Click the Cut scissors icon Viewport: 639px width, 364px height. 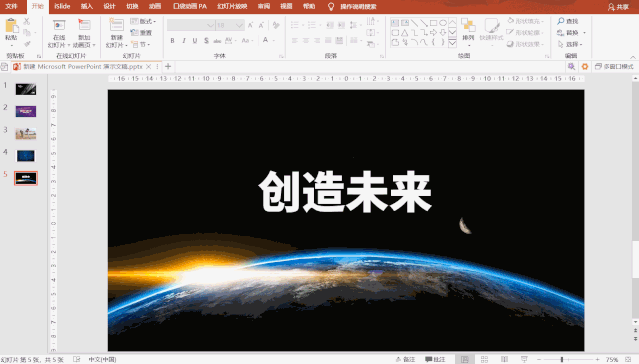(x=27, y=21)
